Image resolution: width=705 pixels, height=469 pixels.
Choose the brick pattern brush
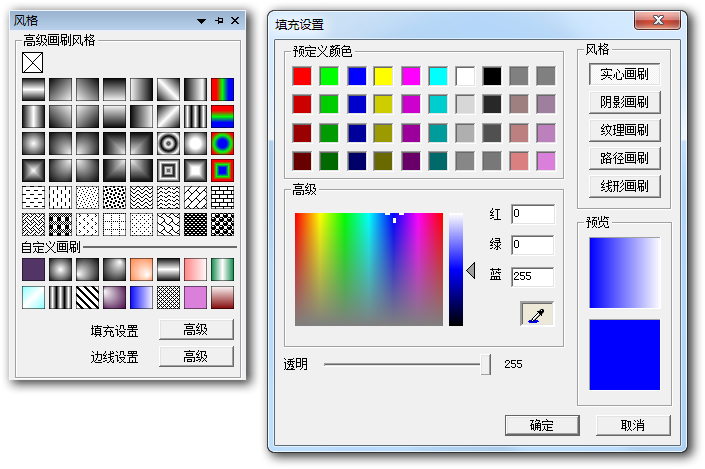coord(221,197)
